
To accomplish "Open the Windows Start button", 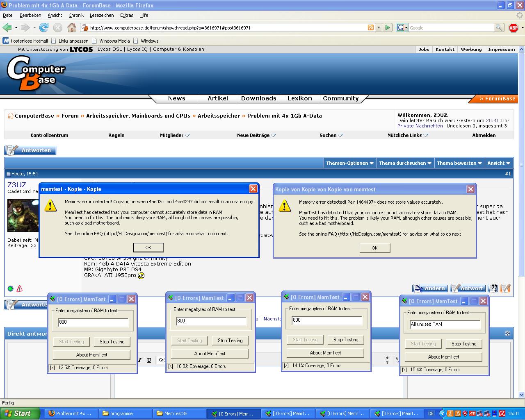I will click(20, 413).
